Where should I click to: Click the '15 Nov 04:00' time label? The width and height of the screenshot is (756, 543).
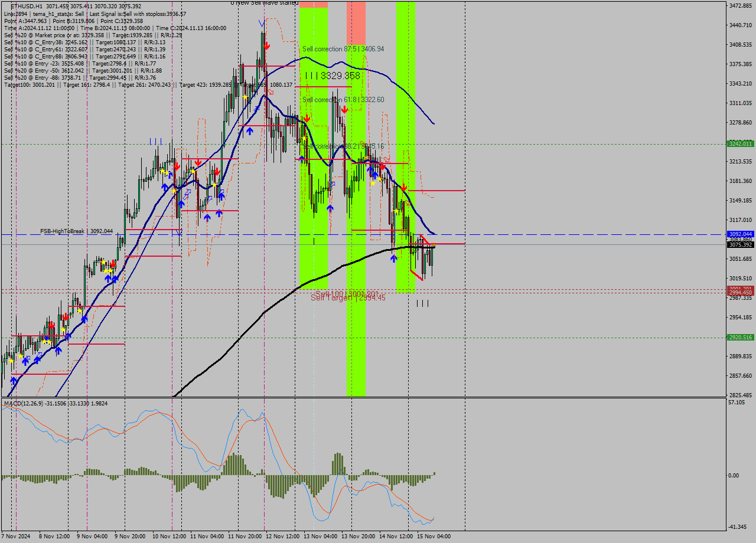click(x=434, y=537)
